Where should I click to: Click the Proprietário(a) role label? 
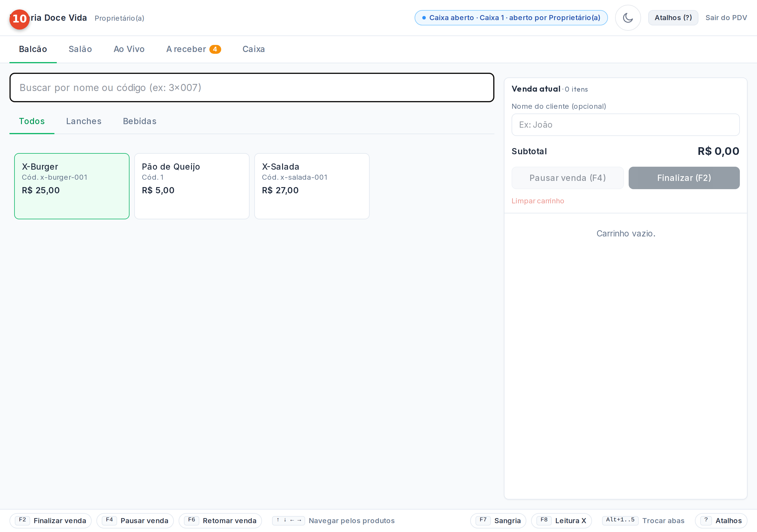(119, 18)
